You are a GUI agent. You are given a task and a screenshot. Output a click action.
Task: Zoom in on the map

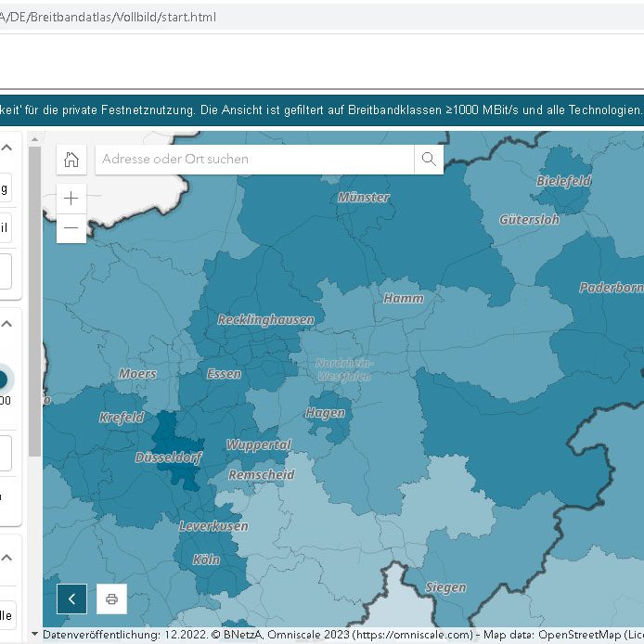click(x=71, y=199)
